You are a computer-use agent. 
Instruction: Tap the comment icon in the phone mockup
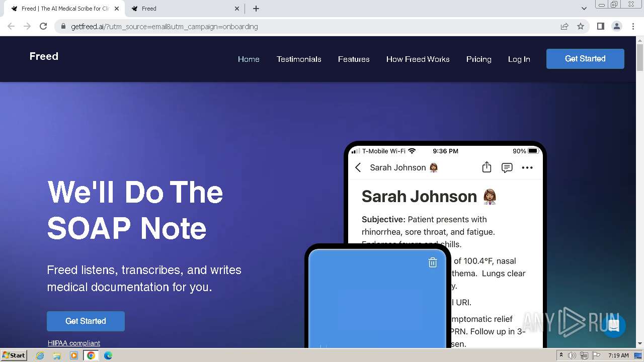coord(507,167)
